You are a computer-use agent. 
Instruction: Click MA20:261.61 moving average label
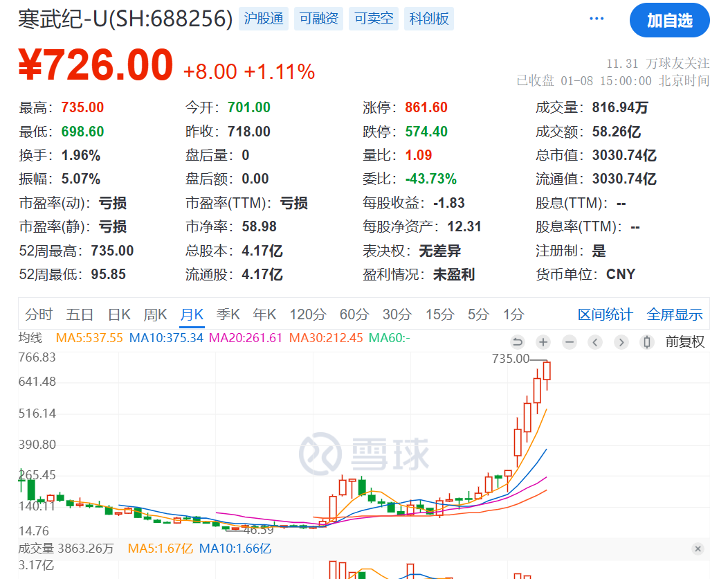(x=246, y=338)
